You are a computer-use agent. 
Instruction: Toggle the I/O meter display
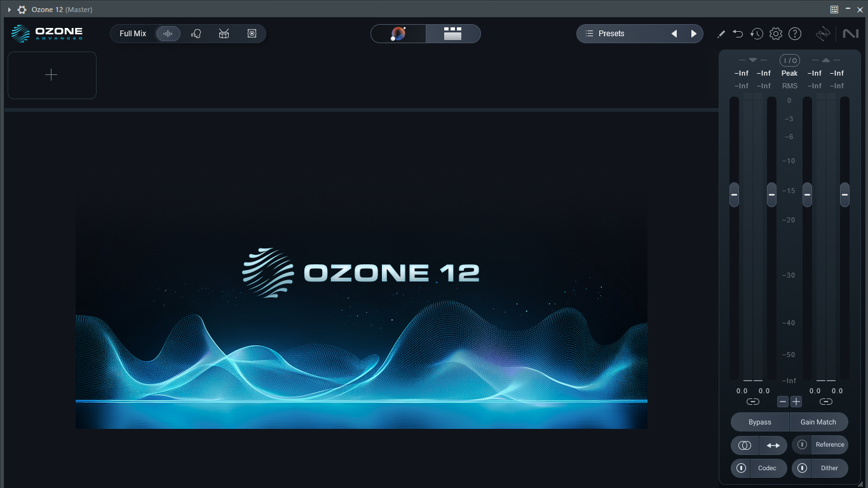click(x=789, y=60)
